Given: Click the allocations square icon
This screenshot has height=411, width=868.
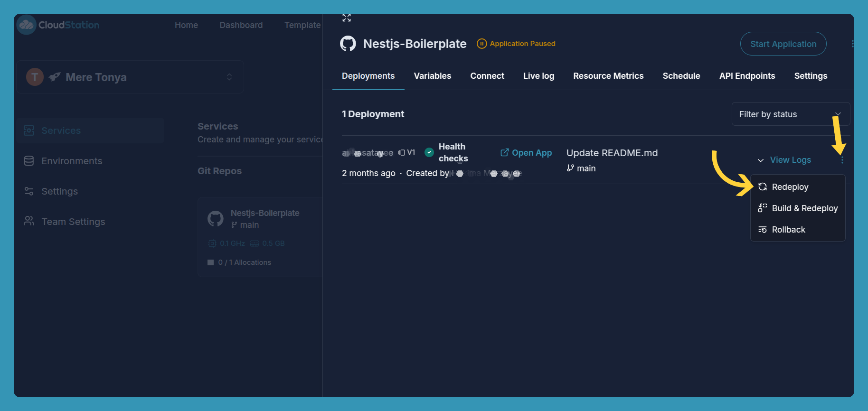Looking at the screenshot, I should [x=210, y=262].
